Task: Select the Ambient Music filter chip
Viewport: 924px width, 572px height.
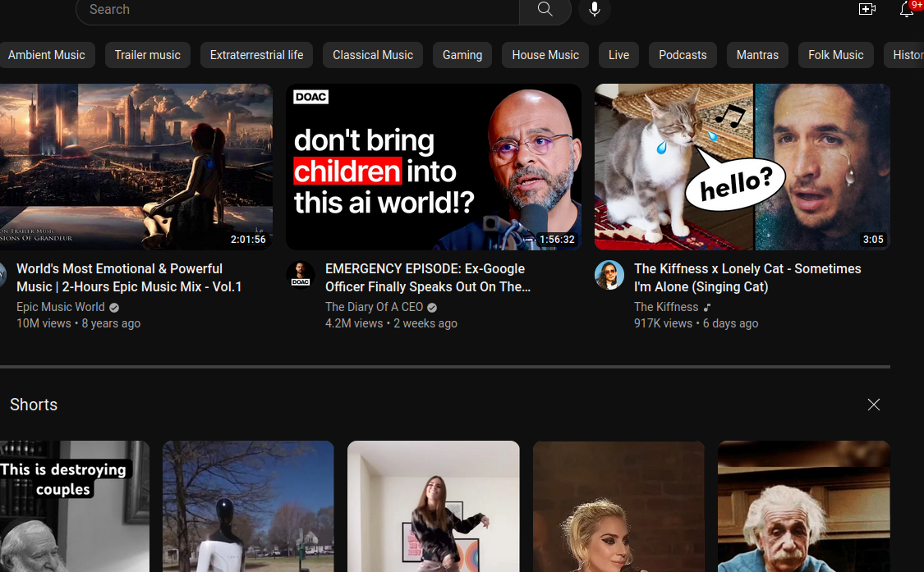Action: [x=47, y=55]
